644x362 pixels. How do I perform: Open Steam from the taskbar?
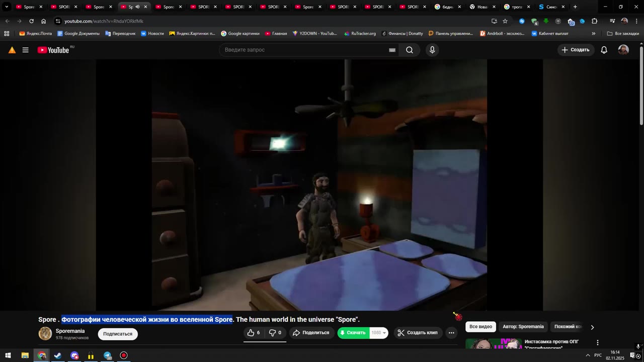(x=58, y=355)
